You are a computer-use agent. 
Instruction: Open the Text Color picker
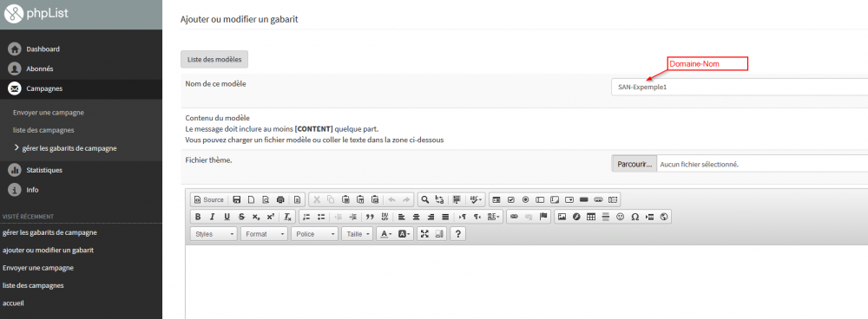point(385,234)
